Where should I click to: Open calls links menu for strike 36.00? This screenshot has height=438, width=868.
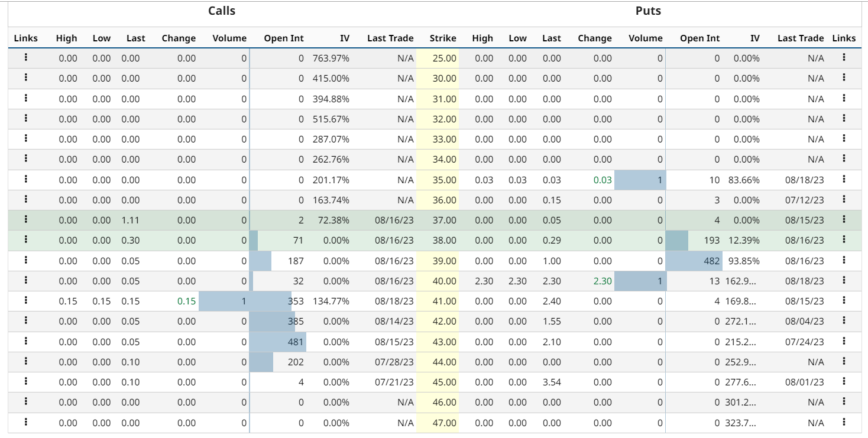pos(26,199)
